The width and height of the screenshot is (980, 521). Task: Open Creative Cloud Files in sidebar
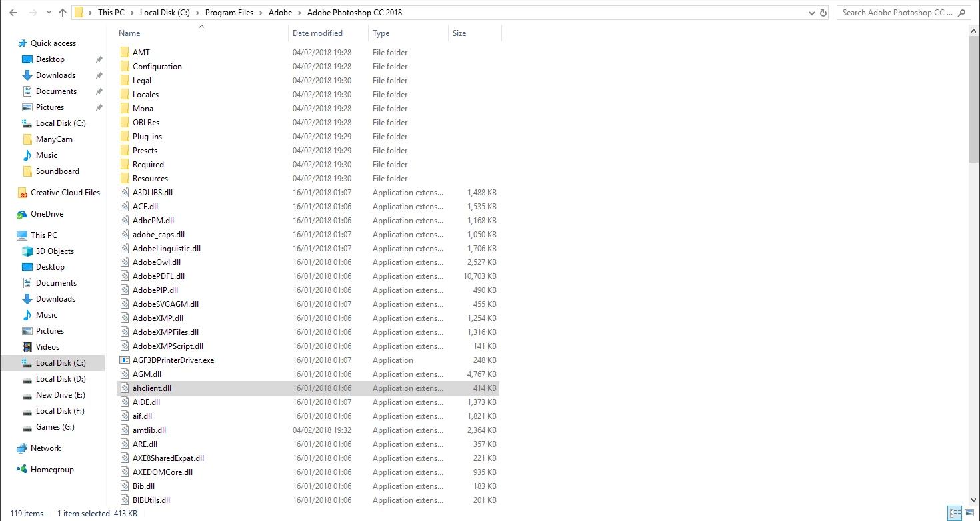coord(65,193)
